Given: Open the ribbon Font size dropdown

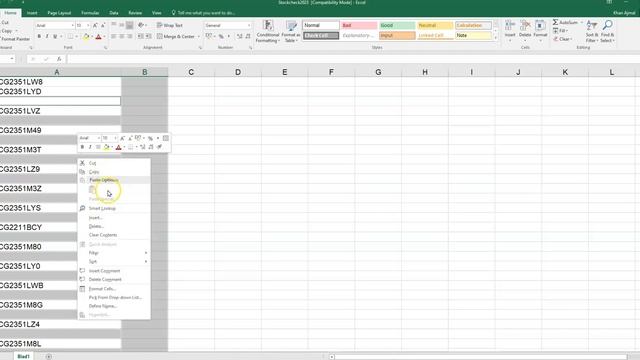Looking at the screenshot, I should point(88,25).
